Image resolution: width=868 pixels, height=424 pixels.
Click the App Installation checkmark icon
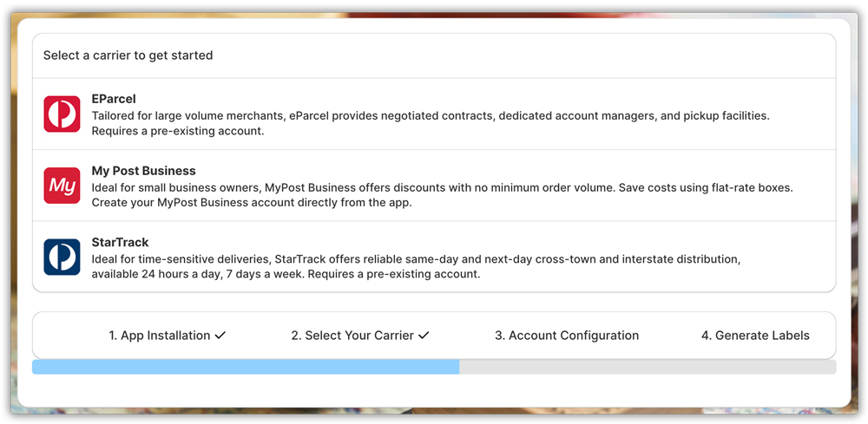coord(220,336)
